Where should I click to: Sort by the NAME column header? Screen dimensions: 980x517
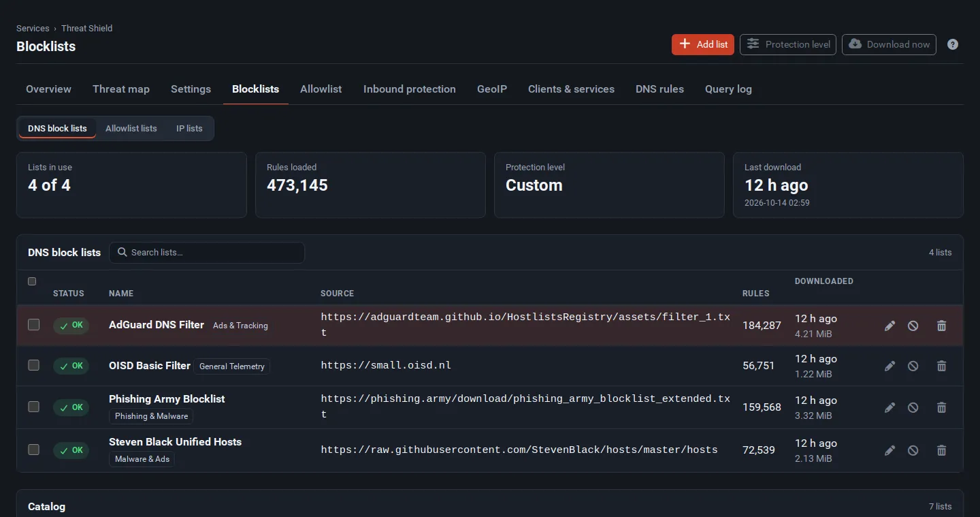[x=121, y=294]
